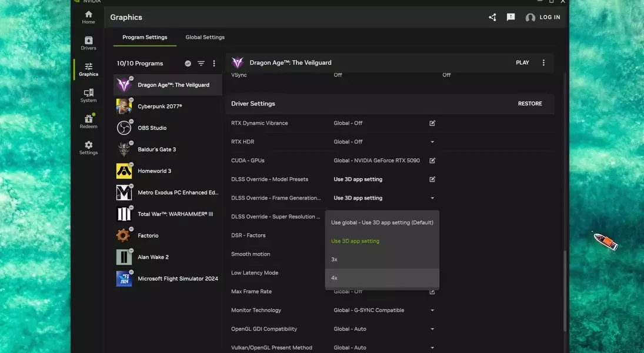The image size is (644, 353).
Task: Expand the Monitor Technology dropdown
Action: [432, 310]
